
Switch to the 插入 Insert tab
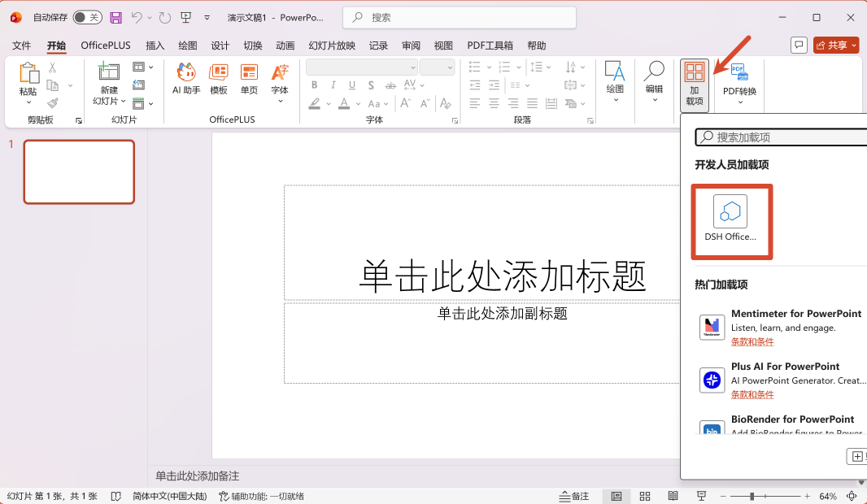pyautogui.click(x=155, y=46)
